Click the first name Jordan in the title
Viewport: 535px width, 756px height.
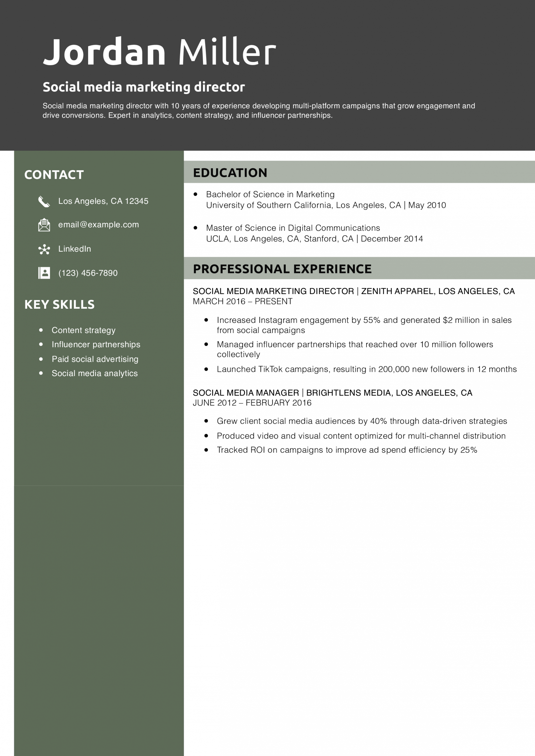click(x=104, y=52)
